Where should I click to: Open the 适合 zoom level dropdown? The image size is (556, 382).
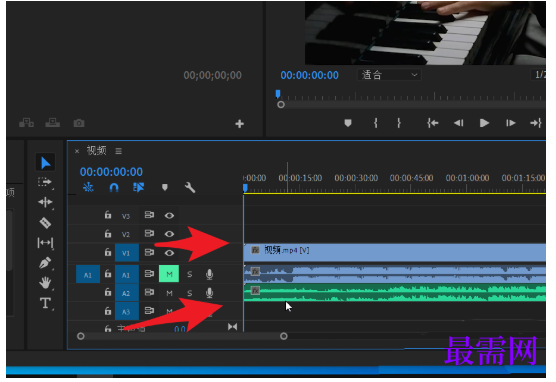(389, 75)
